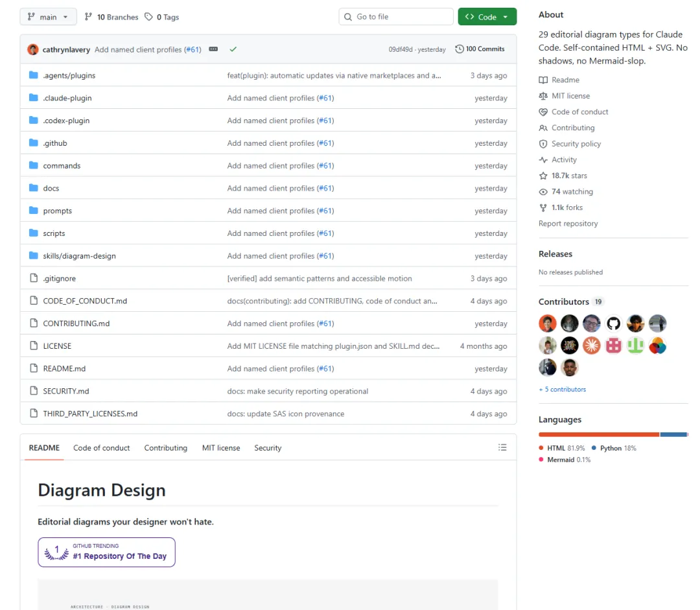
Task: Click the commit check status checkmark
Action: pyautogui.click(x=233, y=49)
